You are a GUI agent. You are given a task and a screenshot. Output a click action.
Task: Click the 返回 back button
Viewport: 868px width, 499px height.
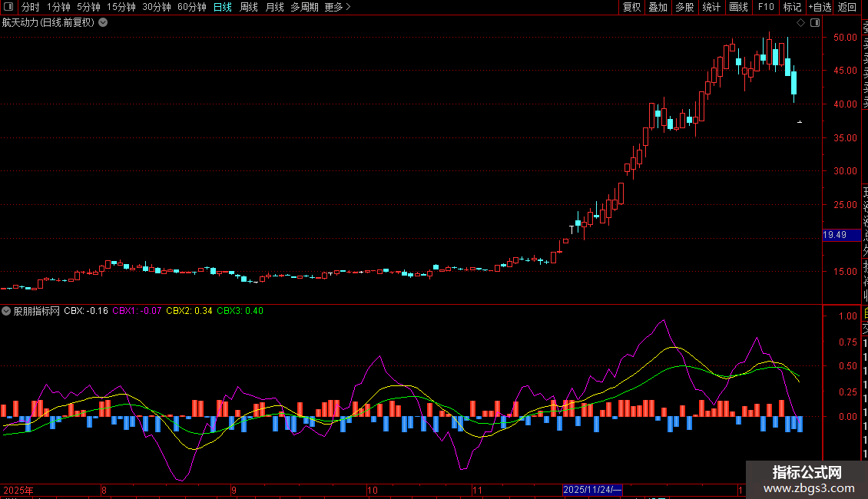[847, 7]
